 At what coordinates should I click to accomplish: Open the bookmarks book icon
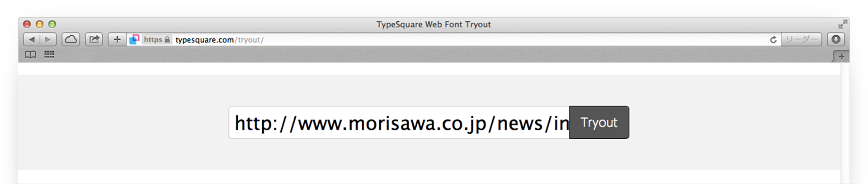coord(30,55)
